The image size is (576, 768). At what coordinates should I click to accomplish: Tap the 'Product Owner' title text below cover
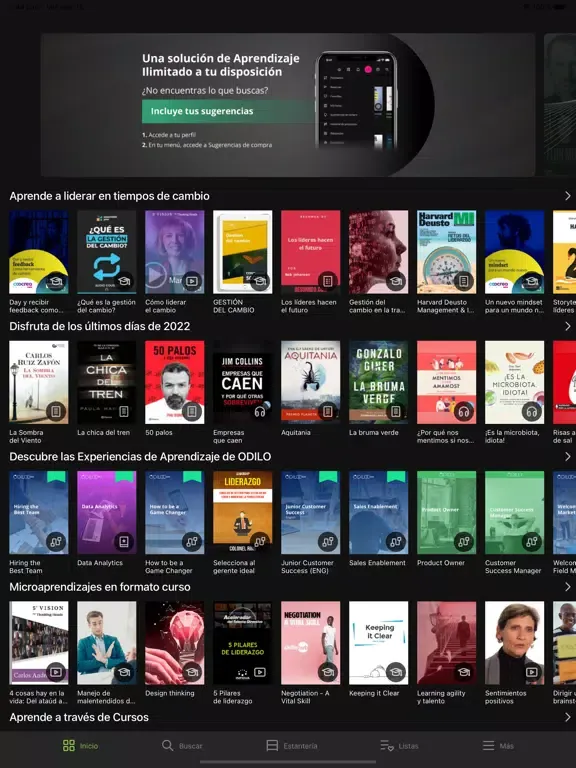(441, 563)
